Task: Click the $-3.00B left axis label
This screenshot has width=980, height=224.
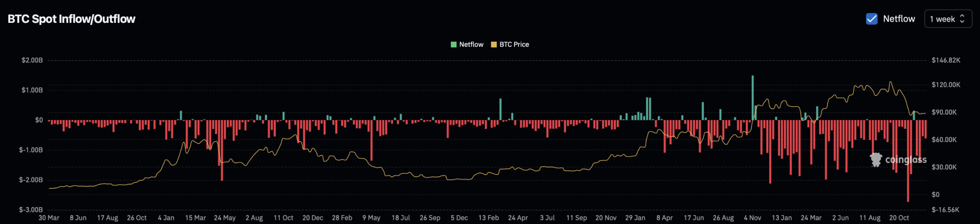Action: 31,209
